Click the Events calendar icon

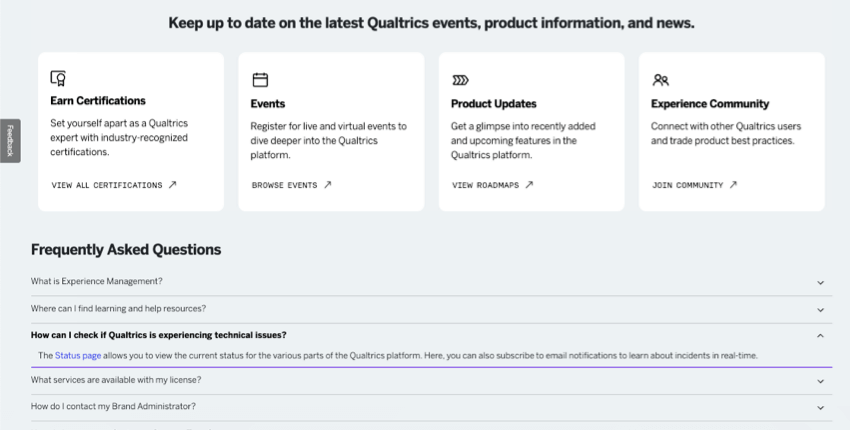pos(260,79)
